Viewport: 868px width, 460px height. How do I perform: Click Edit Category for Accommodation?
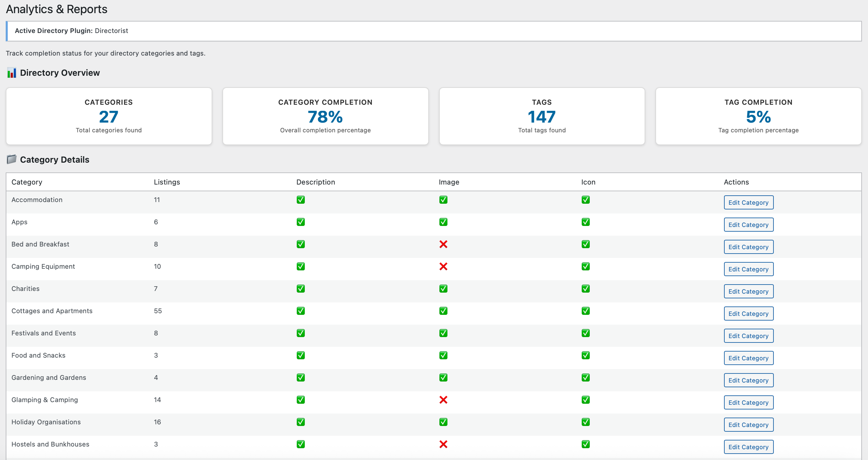point(748,202)
